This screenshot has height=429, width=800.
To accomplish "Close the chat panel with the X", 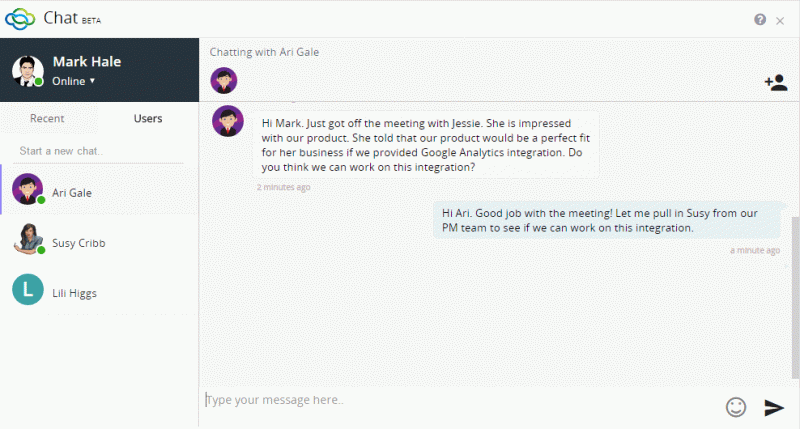I will [x=780, y=21].
